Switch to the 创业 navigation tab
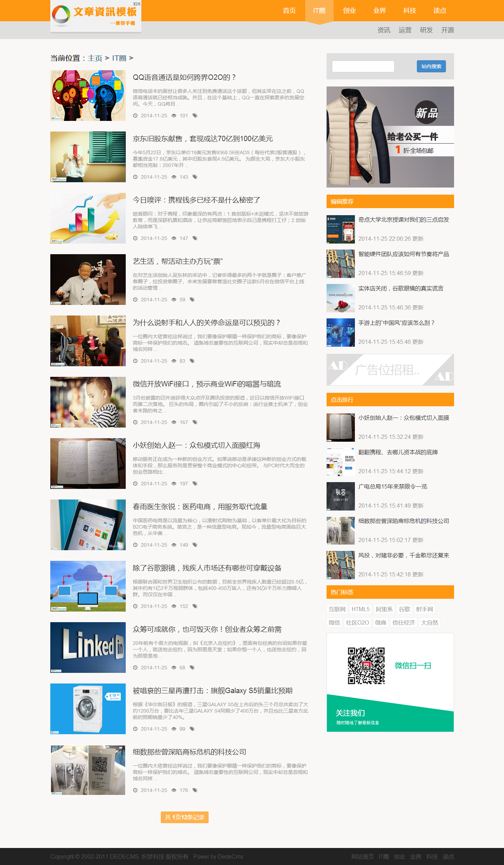 pyautogui.click(x=349, y=11)
